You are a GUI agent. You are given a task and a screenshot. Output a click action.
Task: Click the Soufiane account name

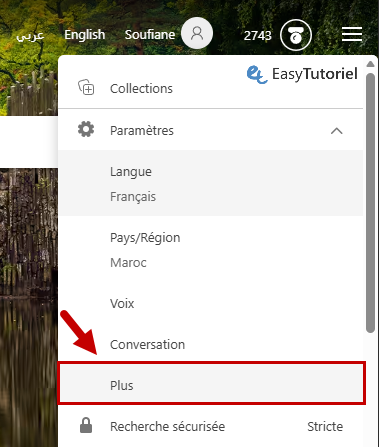150,34
